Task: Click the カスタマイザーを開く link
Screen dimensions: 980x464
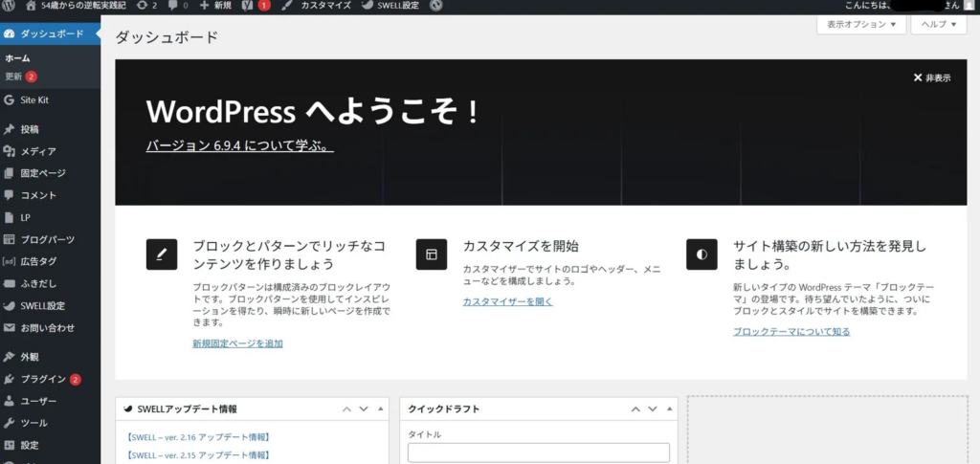Action: [x=507, y=301]
